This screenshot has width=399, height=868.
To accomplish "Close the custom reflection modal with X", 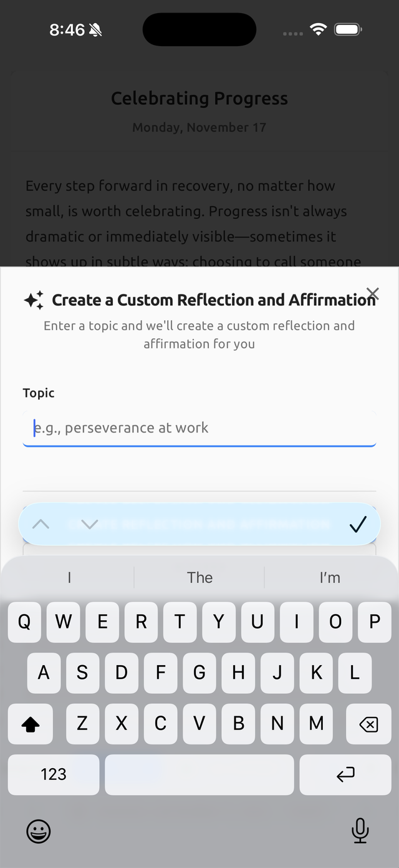I will pos(372,293).
